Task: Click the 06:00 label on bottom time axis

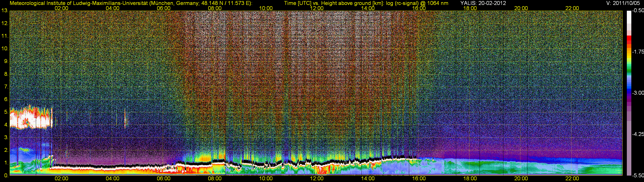Action: coord(164,179)
